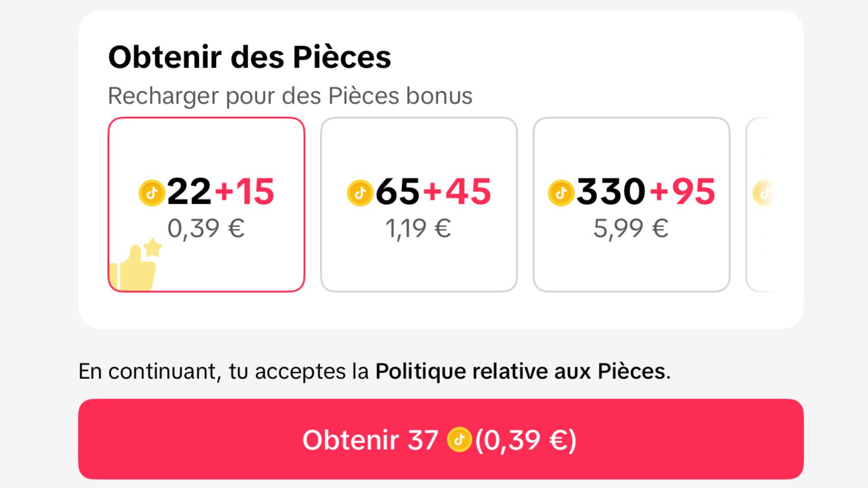Screen dimensions: 868x488
Task: Select the 22+15 coins package
Action: (x=206, y=205)
